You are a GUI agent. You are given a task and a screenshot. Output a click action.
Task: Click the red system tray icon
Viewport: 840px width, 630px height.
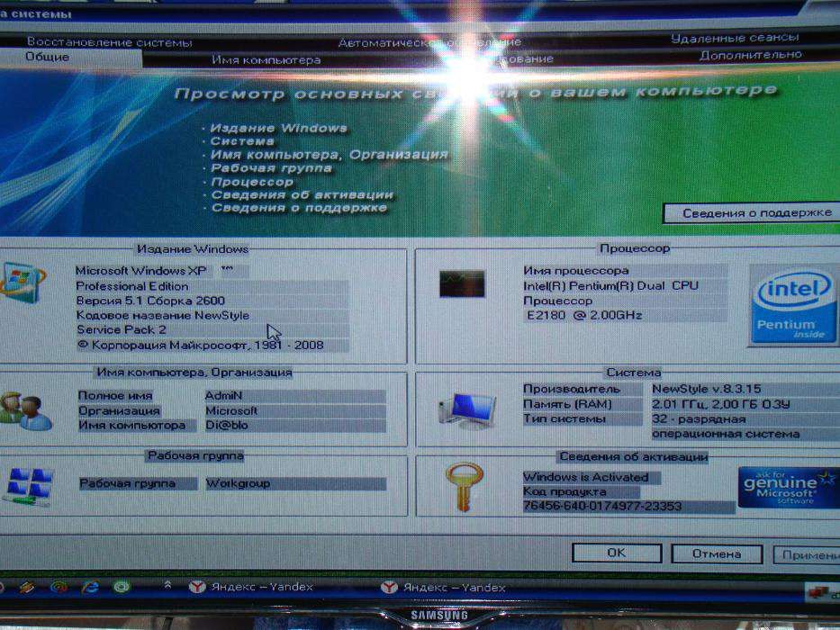817,592
